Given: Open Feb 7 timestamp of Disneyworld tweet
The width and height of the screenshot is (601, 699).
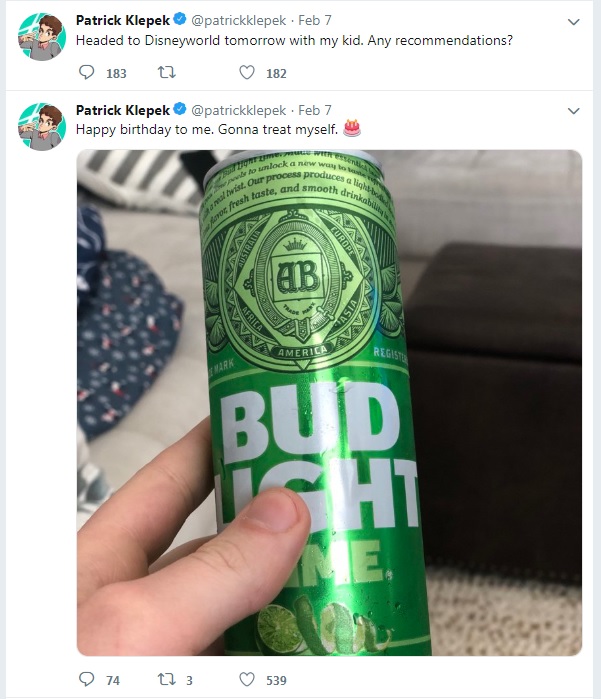Looking at the screenshot, I should [315, 20].
